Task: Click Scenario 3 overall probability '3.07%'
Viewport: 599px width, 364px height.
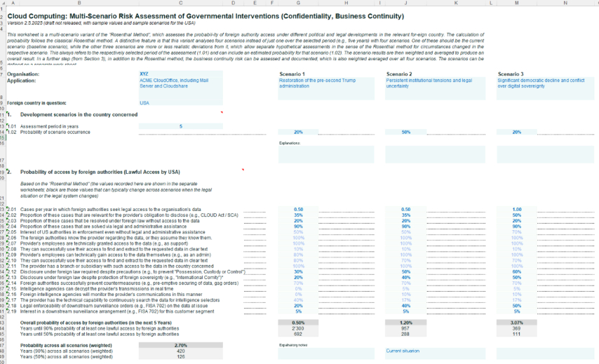Action: [517, 323]
